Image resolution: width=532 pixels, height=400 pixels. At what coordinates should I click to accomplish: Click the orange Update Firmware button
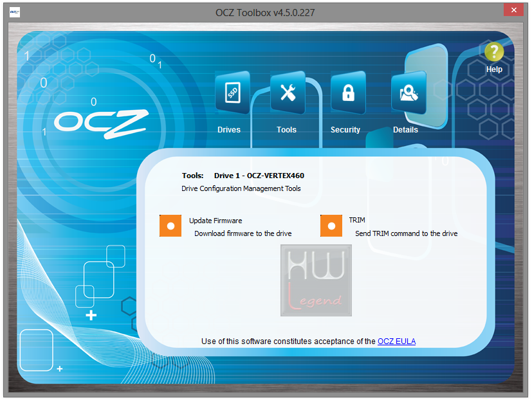point(170,226)
